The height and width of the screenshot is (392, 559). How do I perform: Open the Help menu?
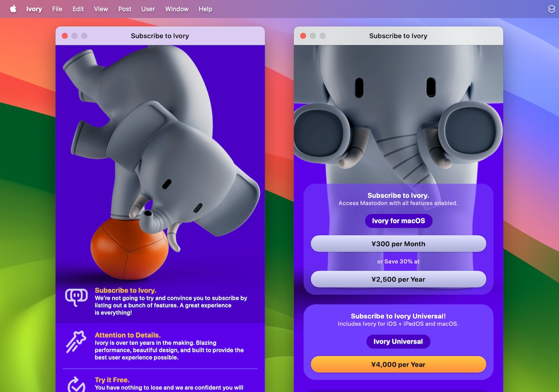pyautogui.click(x=205, y=9)
